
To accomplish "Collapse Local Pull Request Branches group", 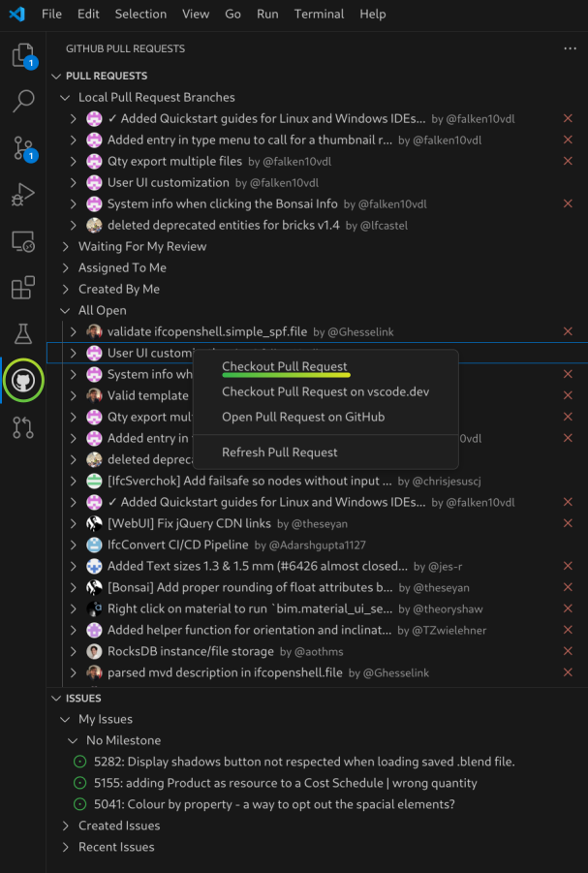I will [x=65, y=98].
